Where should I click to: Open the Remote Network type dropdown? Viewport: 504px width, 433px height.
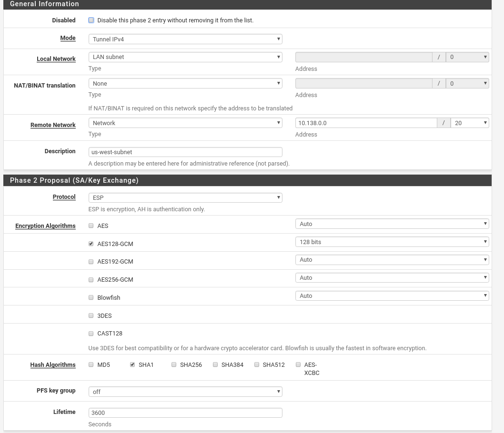tap(185, 123)
